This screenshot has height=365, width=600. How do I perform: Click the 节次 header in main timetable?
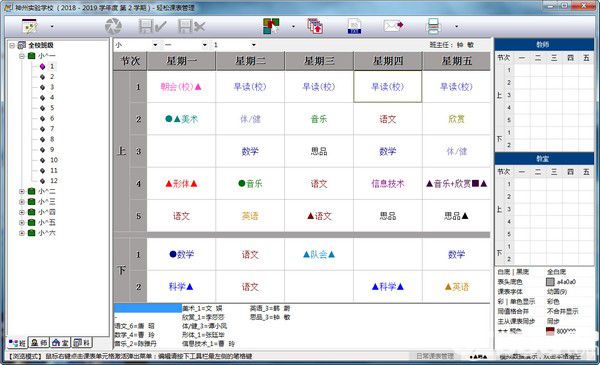[x=130, y=61]
